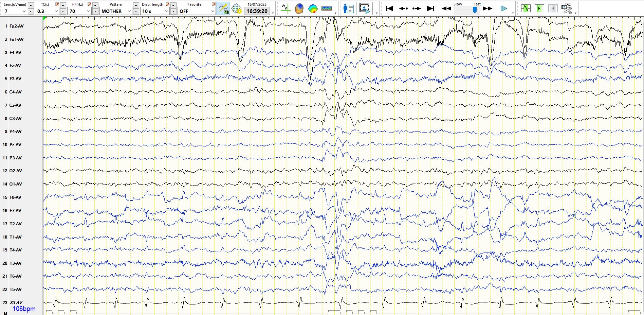644x315 pixels.
Task: Open the HF(Hz) dropdown showing 70
Action: [x=79, y=11]
